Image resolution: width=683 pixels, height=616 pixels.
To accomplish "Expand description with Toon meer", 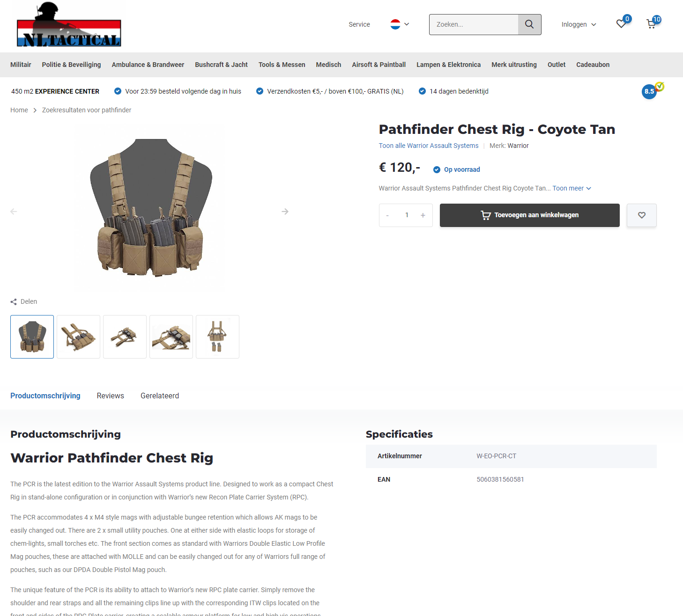I will click(x=572, y=188).
